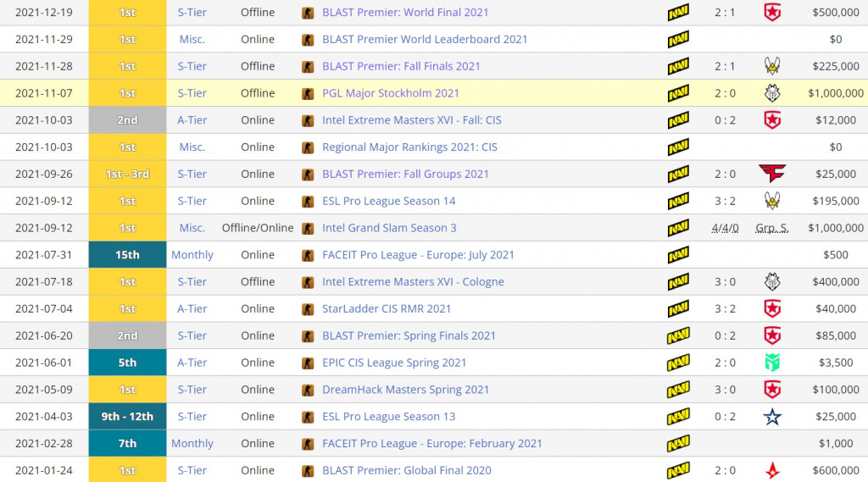Open Regional Major Rankings 2021: CIS link
The height and width of the screenshot is (482, 868).
[409, 147]
